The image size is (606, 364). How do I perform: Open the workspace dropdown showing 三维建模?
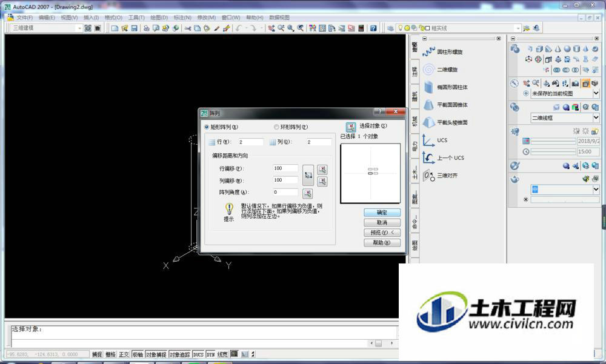pos(47,28)
